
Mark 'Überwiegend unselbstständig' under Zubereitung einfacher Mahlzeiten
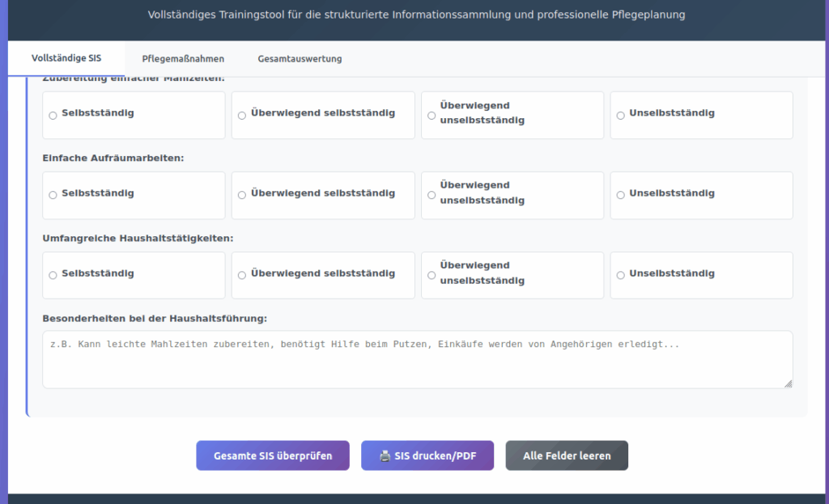click(x=432, y=115)
